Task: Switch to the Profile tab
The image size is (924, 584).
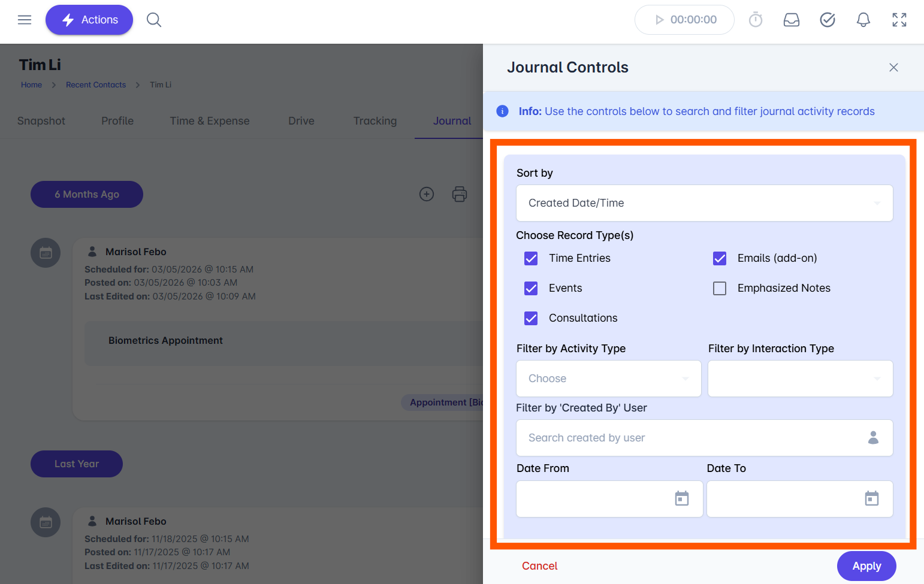Action: coord(117,121)
